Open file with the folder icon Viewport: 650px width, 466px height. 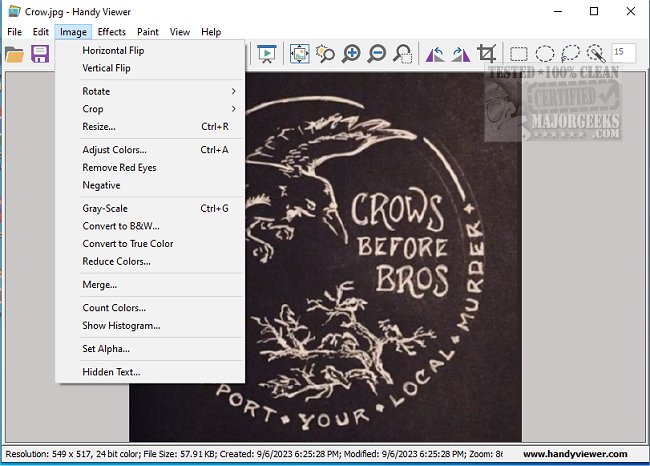(x=14, y=54)
